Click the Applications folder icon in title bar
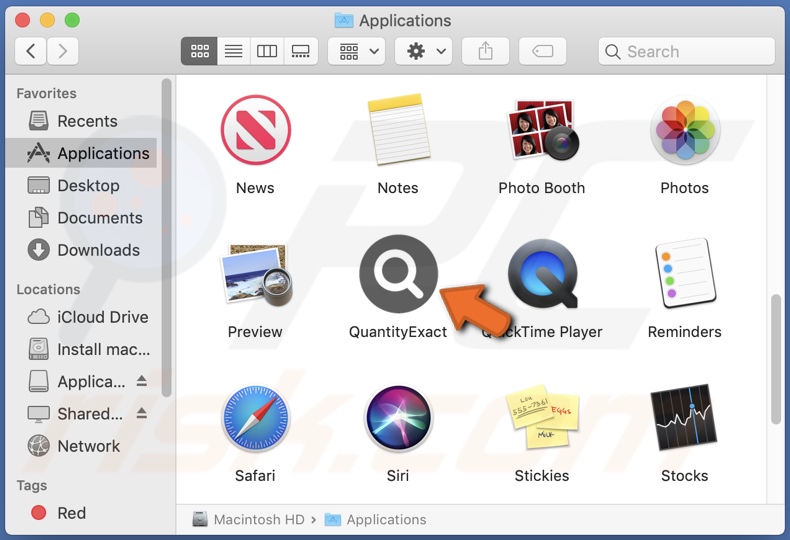Screen dimensions: 790x540 click(x=344, y=20)
